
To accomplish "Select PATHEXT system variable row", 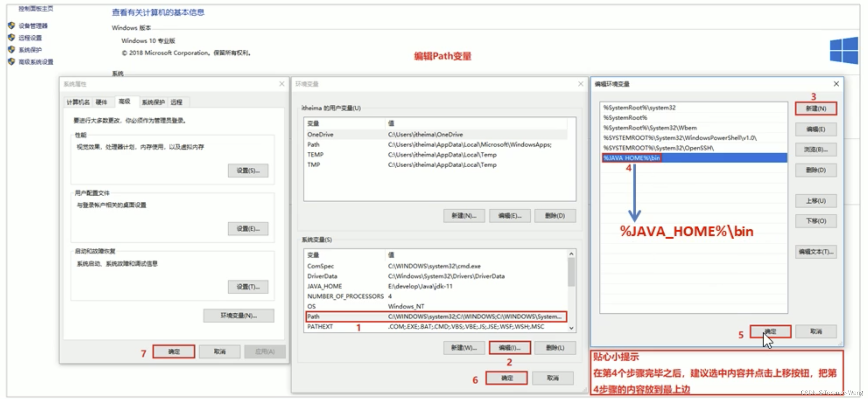I will tap(436, 327).
